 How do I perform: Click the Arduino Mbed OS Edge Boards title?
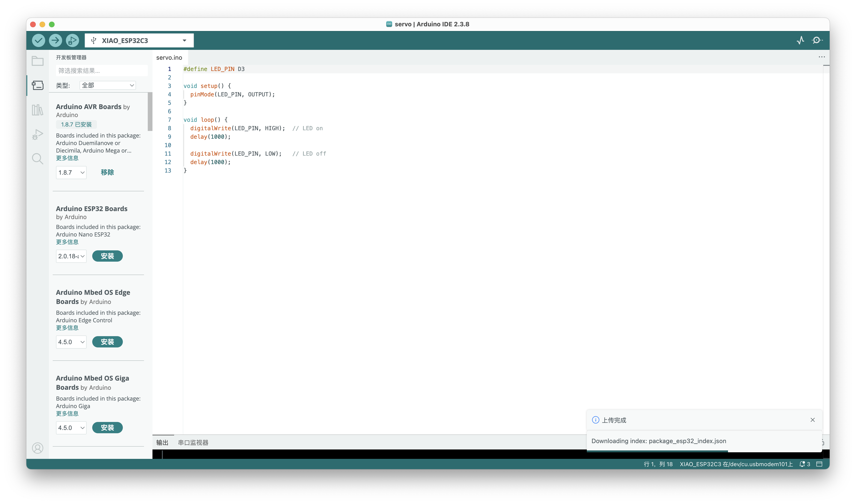point(93,297)
